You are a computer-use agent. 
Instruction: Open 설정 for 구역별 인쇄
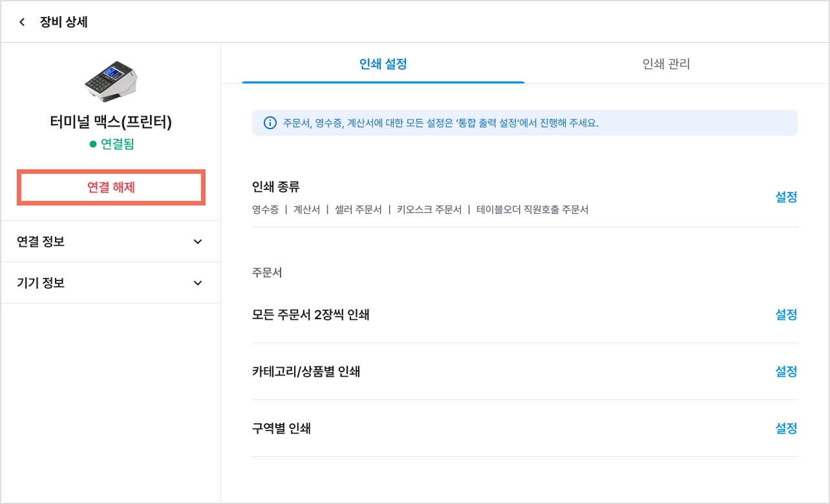[786, 428]
